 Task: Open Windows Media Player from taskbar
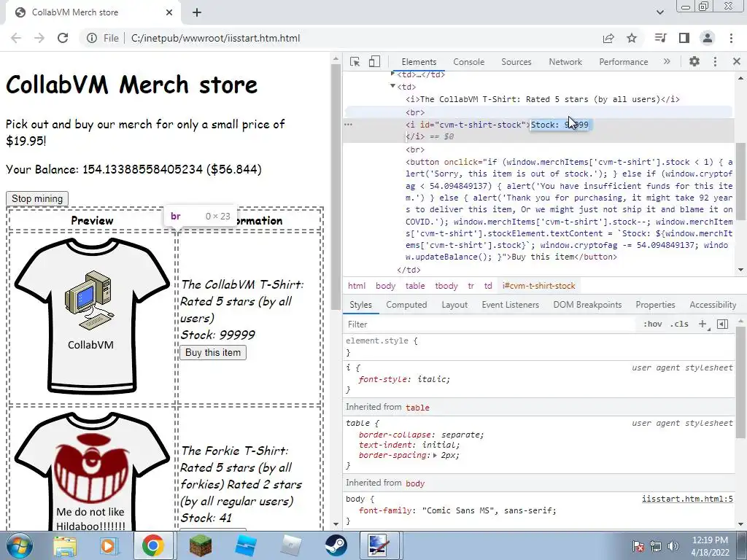point(109,545)
